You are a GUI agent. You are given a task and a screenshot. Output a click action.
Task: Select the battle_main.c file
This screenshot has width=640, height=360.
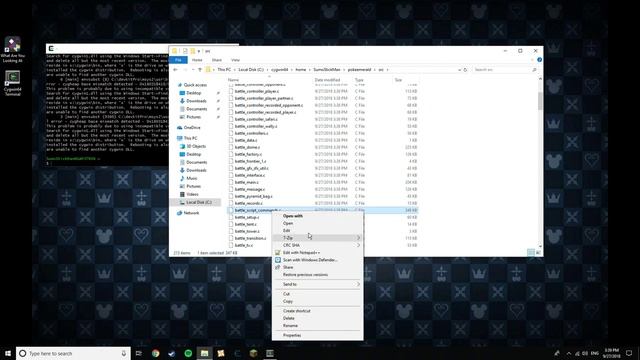point(246,182)
